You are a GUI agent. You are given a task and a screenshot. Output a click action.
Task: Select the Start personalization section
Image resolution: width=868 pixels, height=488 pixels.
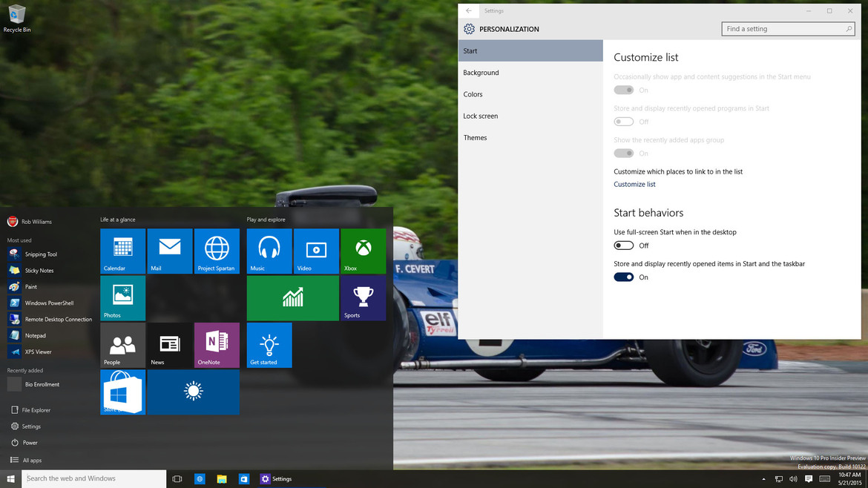[530, 51]
